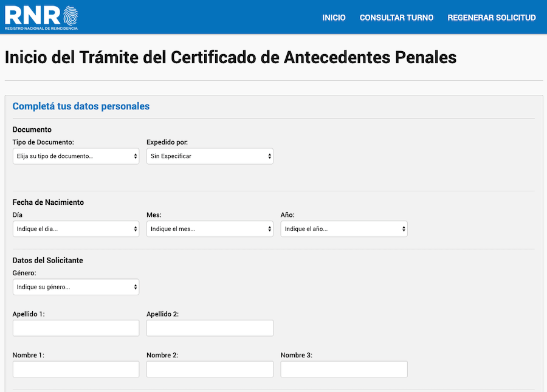Select the INICIO menu item
Viewport: 547px width, 392px height.
tap(334, 18)
